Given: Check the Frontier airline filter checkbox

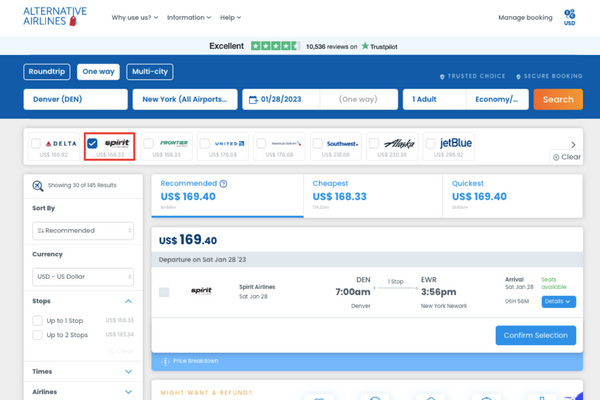Looking at the screenshot, I should [x=148, y=144].
